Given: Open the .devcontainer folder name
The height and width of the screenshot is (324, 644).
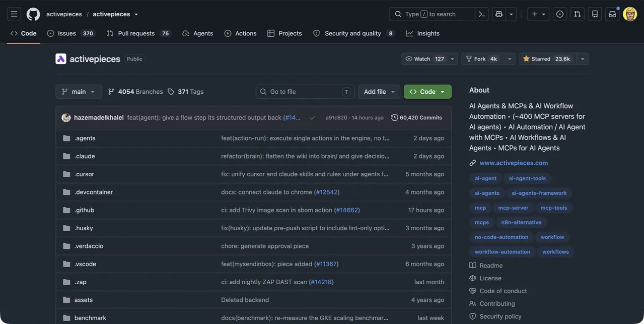Looking at the screenshot, I should pos(94,192).
